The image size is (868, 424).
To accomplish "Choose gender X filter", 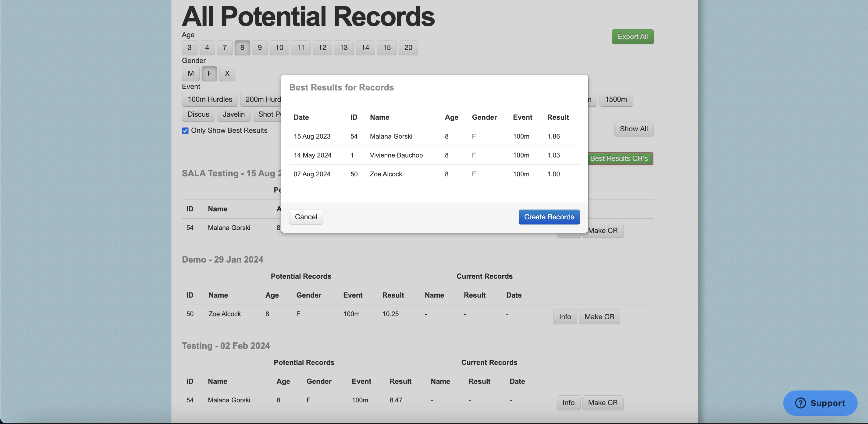I will tap(227, 73).
